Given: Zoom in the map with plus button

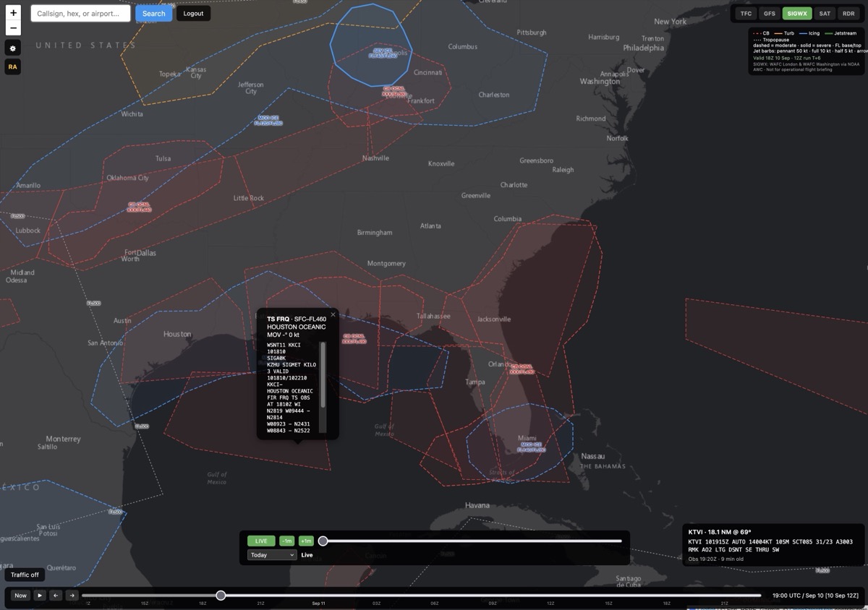Looking at the screenshot, I should click(x=13, y=13).
